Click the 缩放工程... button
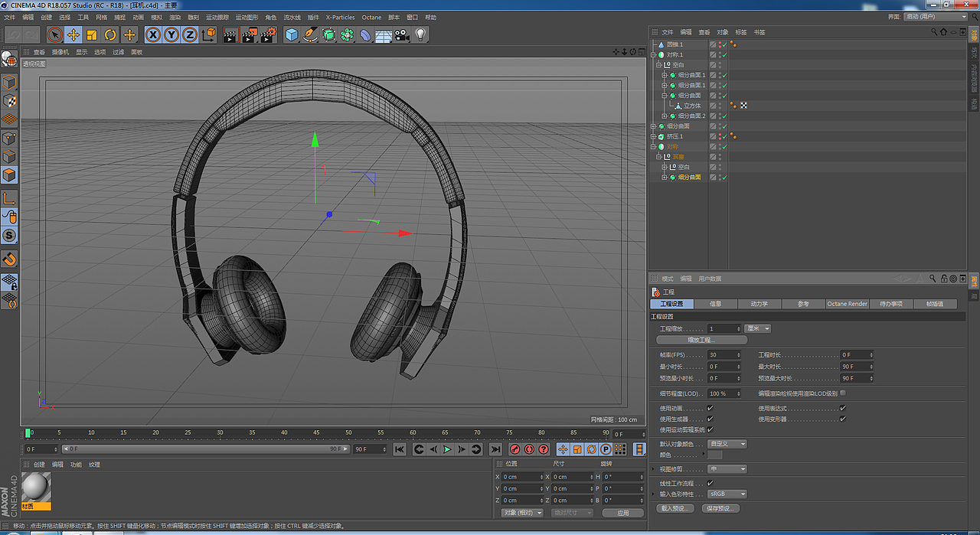The image size is (980, 535). [701, 340]
